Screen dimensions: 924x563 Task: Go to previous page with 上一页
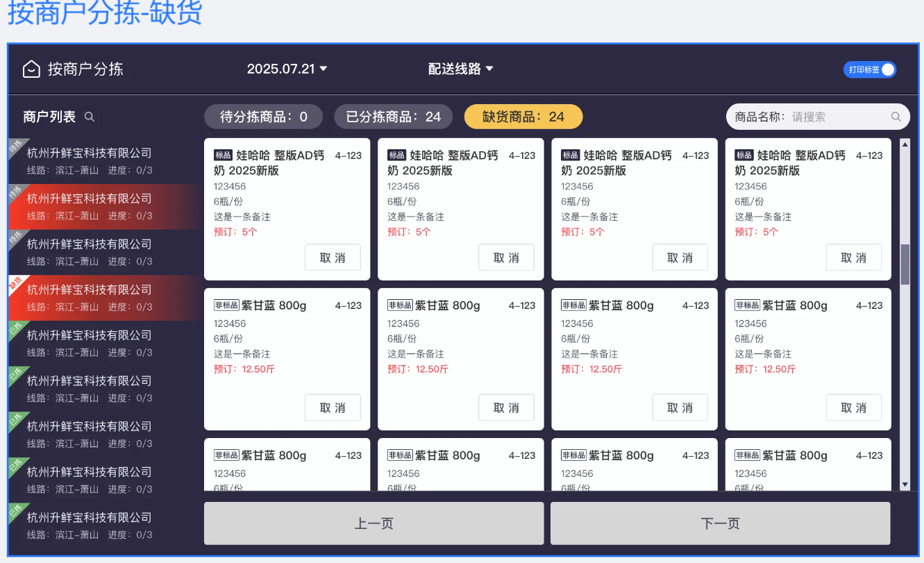(373, 523)
